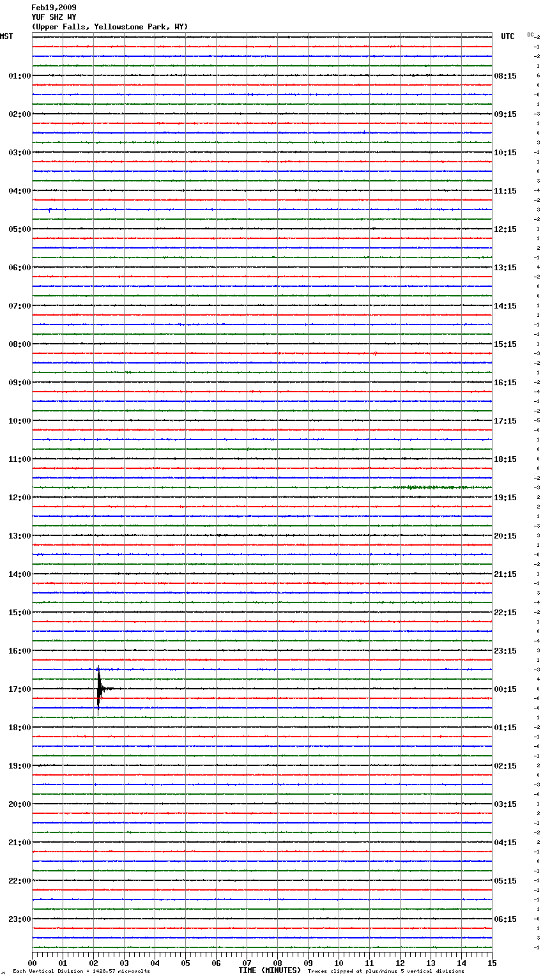The width and height of the screenshot is (543, 980).
Task: Click the 04:15 UTC time label
Action: pyautogui.click(x=505, y=843)
